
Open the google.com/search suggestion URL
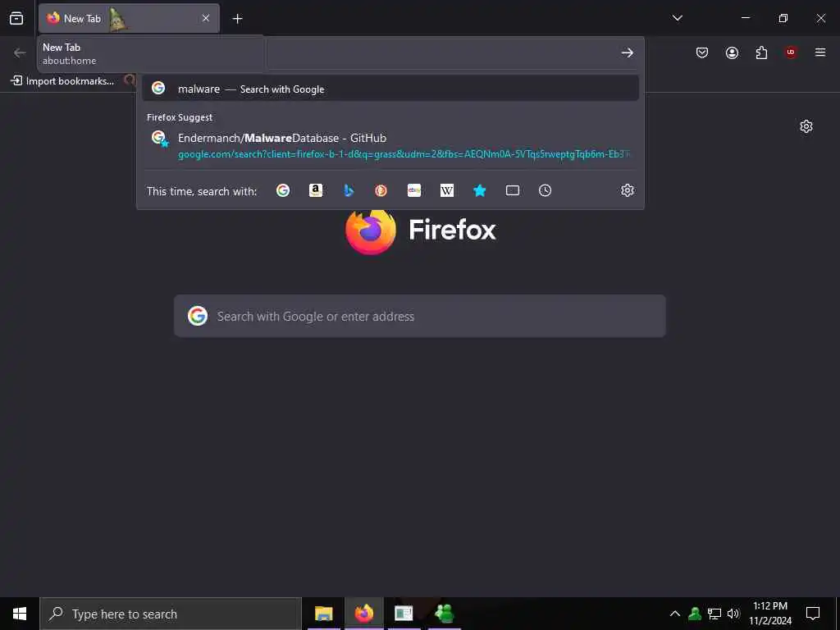[404, 154]
